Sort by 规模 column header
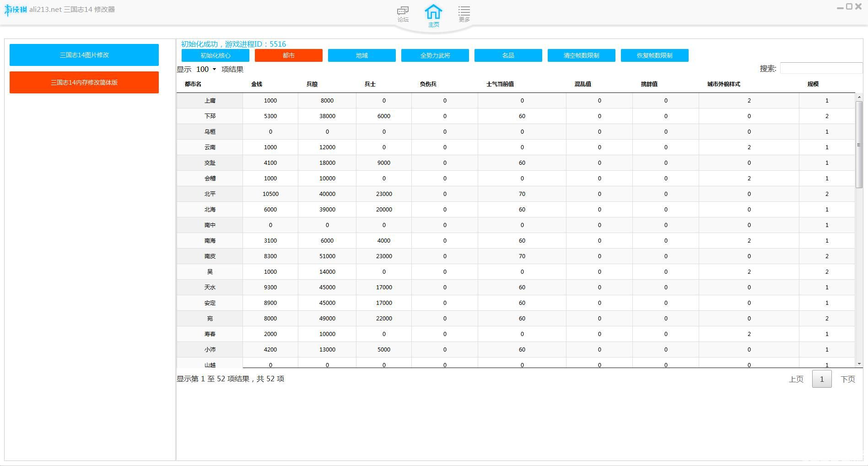868x466 pixels. [x=813, y=84]
